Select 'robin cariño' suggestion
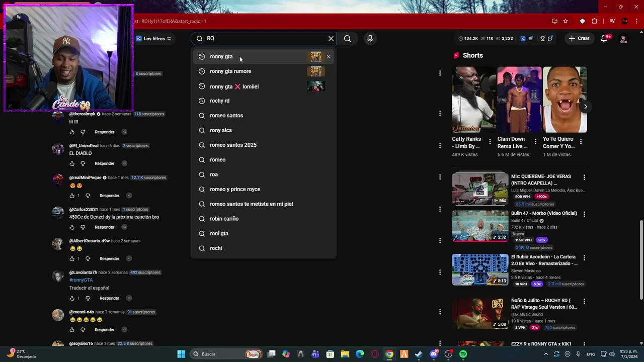The image size is (644, 362). pos(263,219)
